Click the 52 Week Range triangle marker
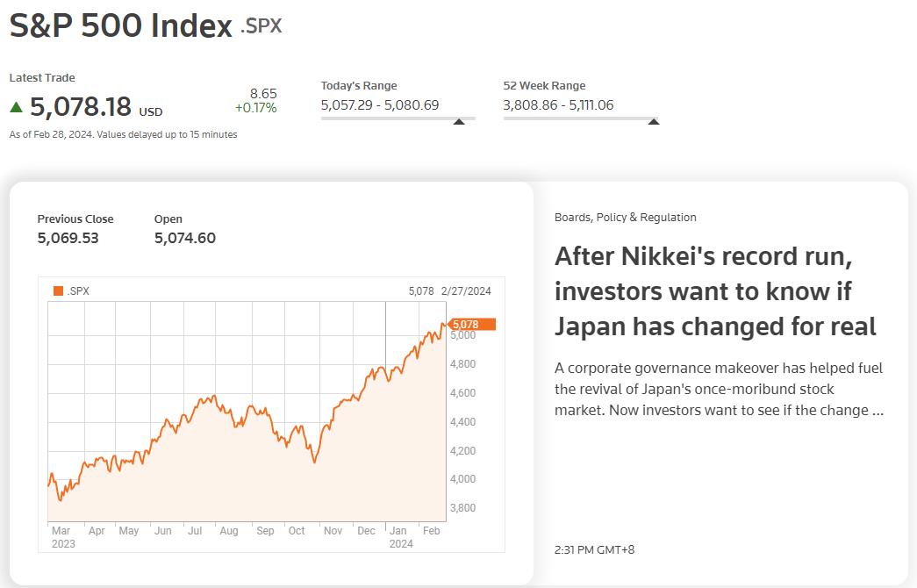The height and width of the screenshot is (588, 917). [654, 122]
